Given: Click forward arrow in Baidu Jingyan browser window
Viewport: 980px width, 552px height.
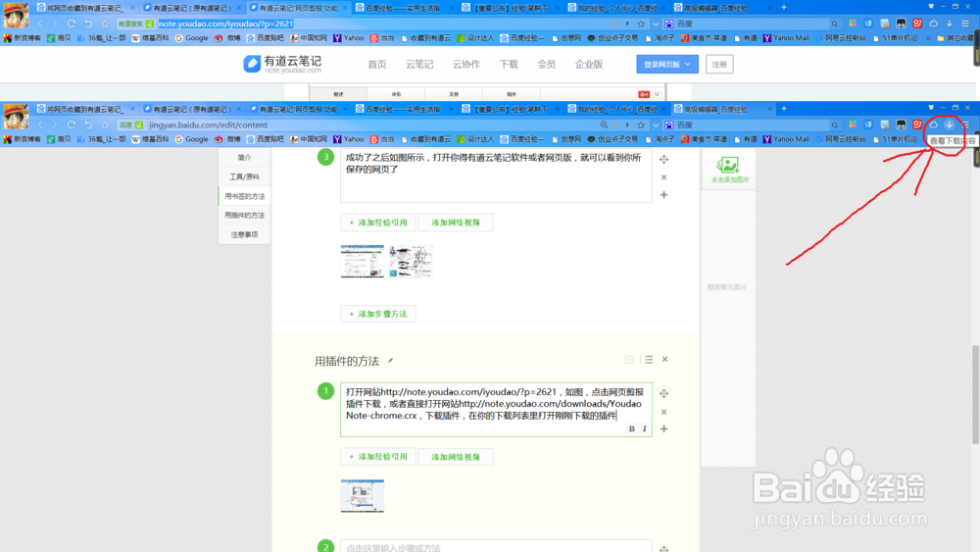Looking at the screenshot, I should point(55,125).
